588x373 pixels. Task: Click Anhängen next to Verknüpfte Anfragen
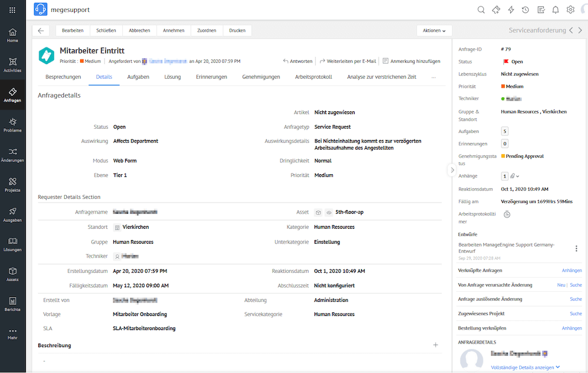point(572,271)
